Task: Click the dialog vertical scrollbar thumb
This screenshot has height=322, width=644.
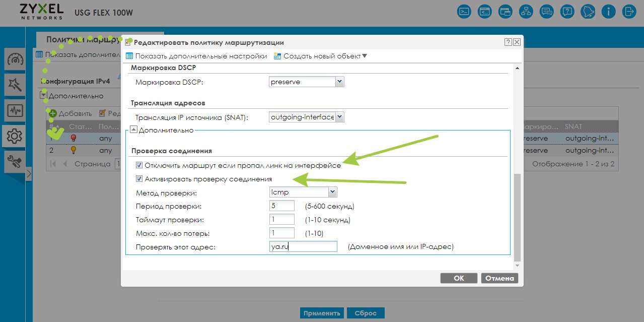Action: (517, 218)
